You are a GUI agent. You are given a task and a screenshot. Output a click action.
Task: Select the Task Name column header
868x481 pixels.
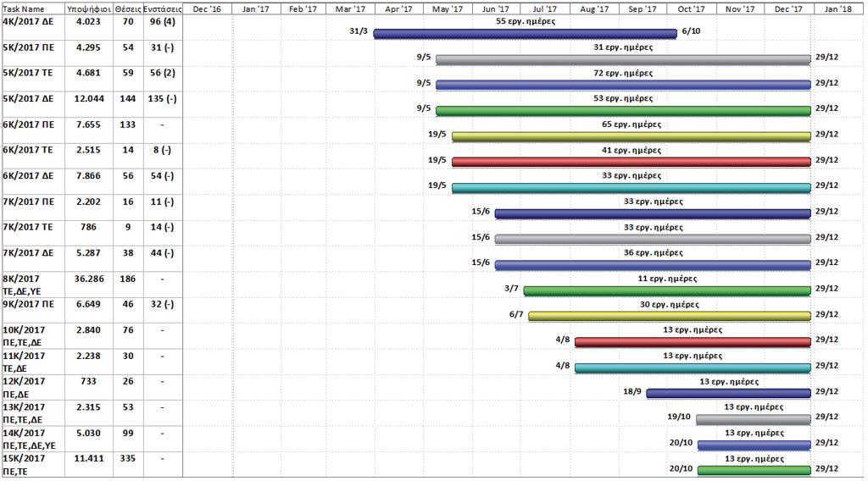33,8
